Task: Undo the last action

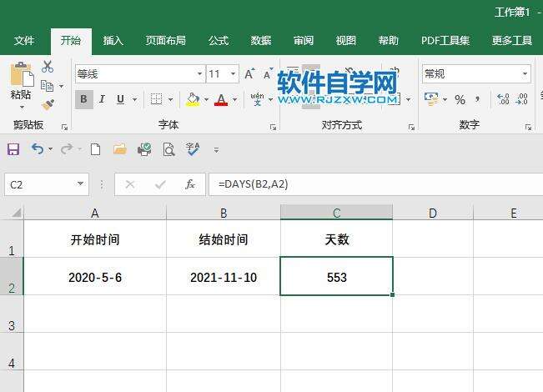Action: 38,149
